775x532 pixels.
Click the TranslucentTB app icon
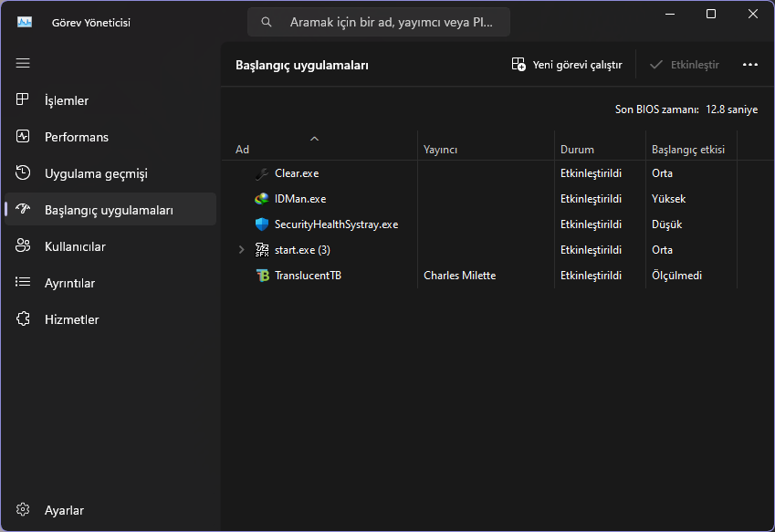pos(262,276)
